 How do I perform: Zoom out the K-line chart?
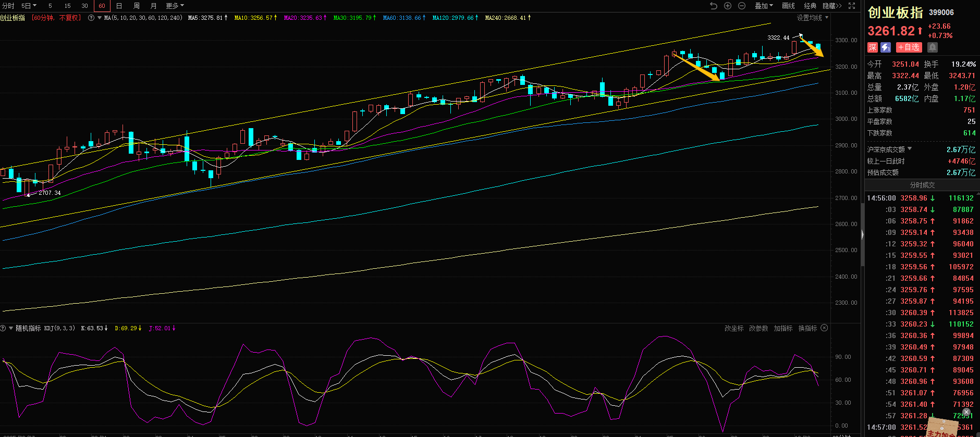pyautogui.click(x=742, y=6)
